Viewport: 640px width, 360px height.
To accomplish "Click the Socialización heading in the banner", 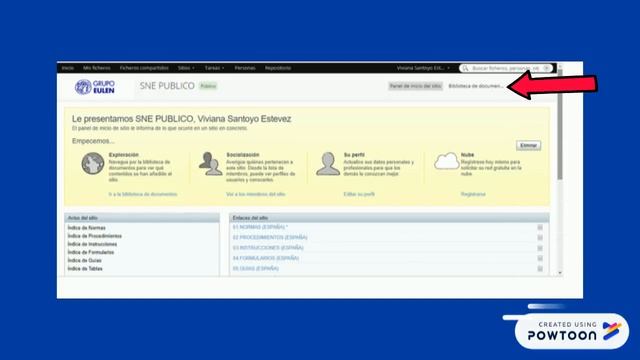I will coord(243,155).
